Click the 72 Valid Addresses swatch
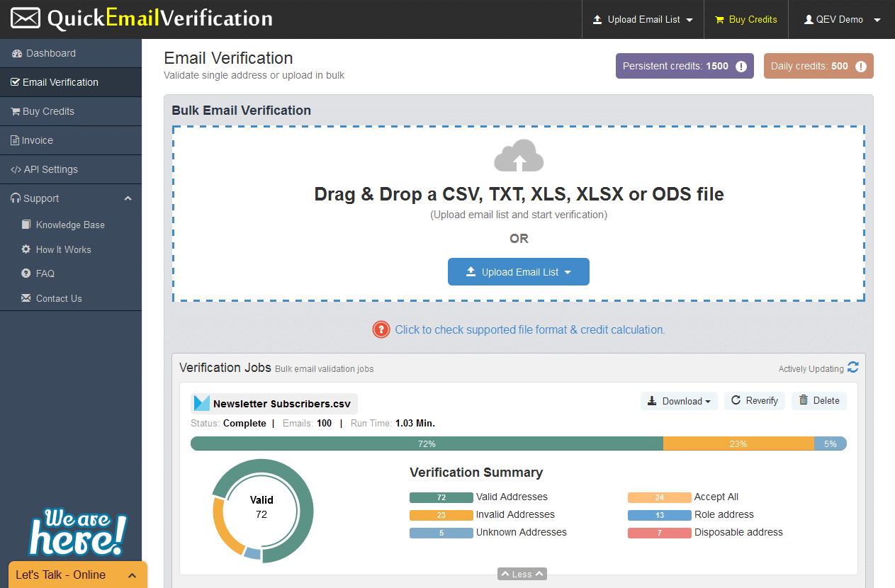The height and width of the screenshot is (588, 895). 441,497
